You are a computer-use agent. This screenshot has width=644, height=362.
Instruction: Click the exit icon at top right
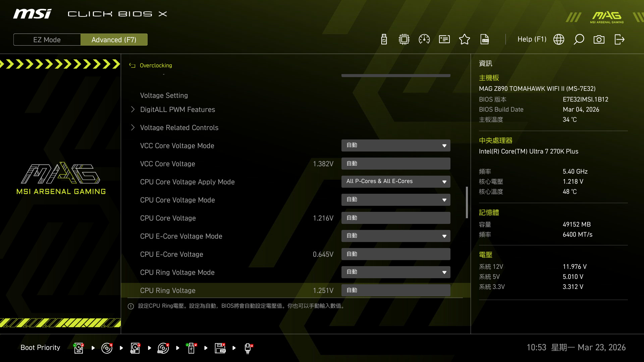point(619,40)
